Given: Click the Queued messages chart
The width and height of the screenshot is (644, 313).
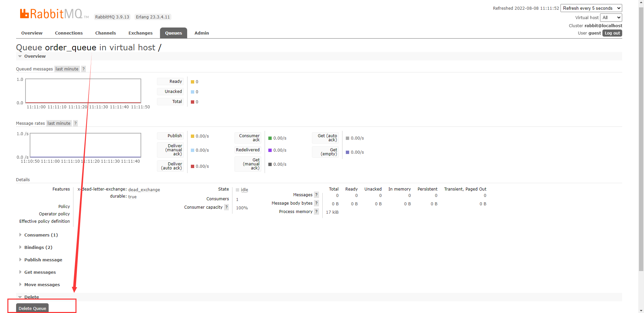Looking at the screenshot, I should [x=83, y=91].
